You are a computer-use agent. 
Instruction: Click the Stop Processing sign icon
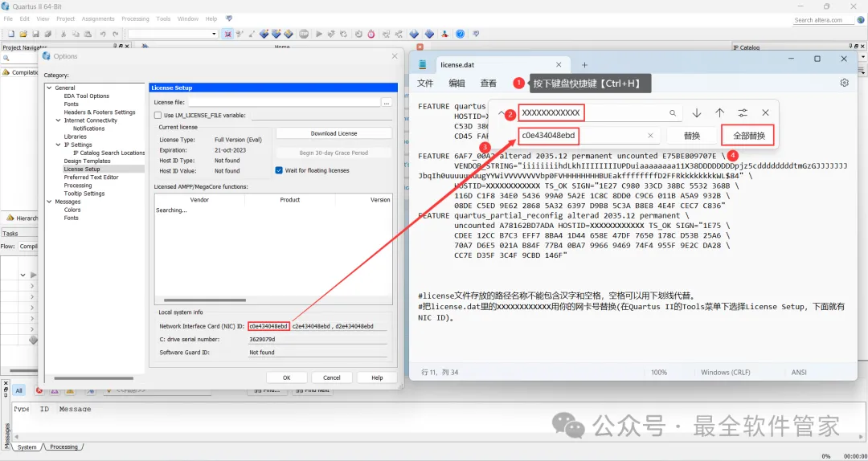303,34
